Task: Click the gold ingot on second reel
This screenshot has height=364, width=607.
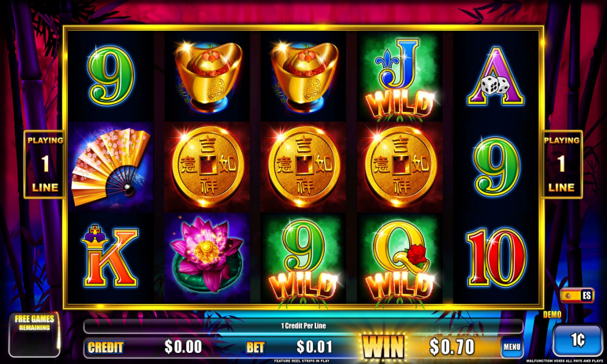Action: (208, 76)
